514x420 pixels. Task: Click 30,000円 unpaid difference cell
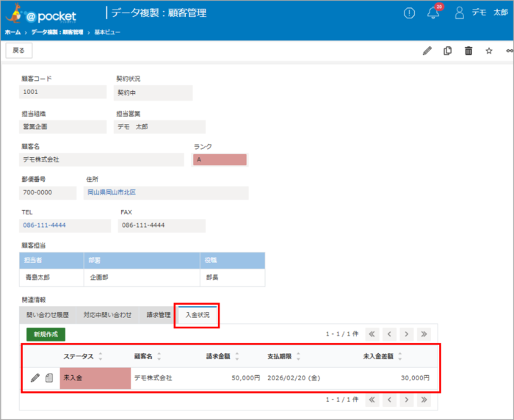point(415,378)
